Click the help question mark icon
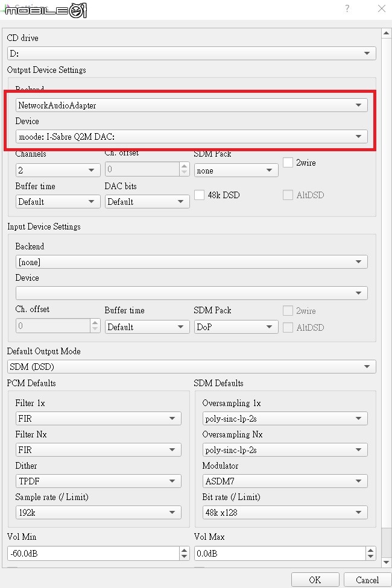The height and width of the screenshot is (588, 392). [x=347, y=8]
